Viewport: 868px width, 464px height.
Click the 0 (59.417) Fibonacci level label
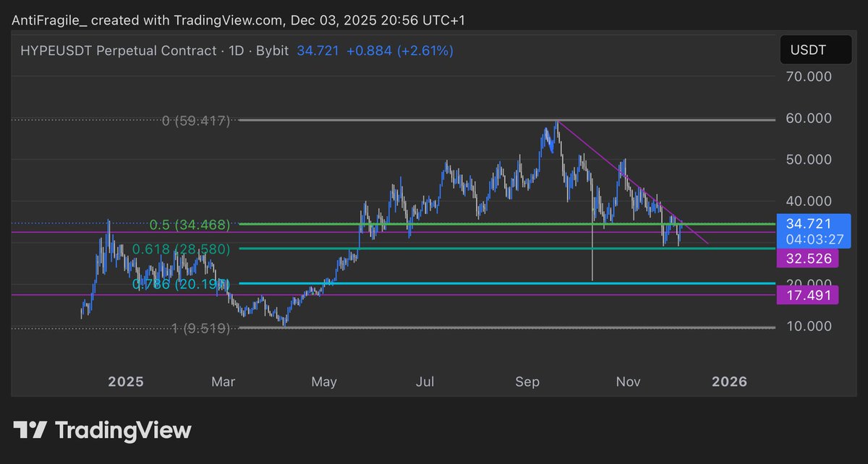click(196, 121)
